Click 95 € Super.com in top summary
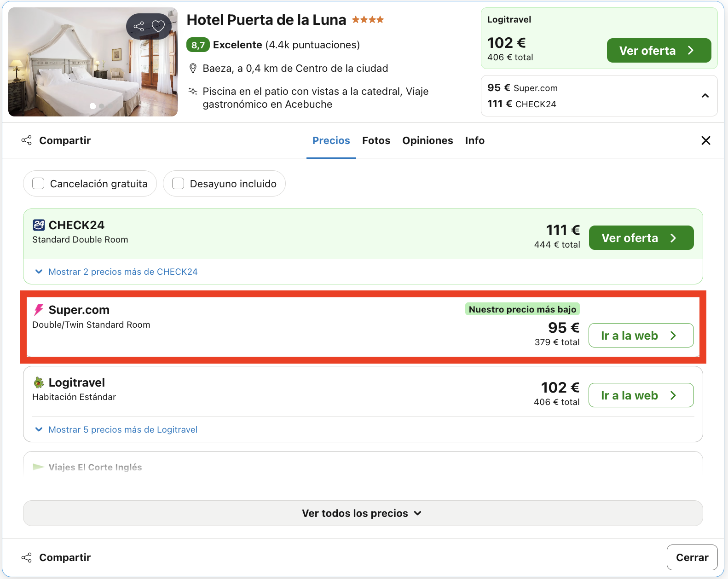Image resolution: width=728 pixels, height=579 pixels. point(522,88)
